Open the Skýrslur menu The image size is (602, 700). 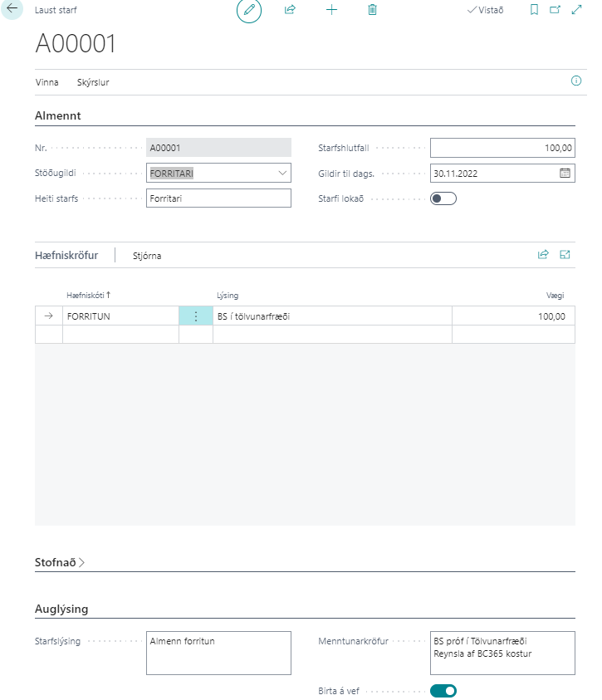(93, 82)
